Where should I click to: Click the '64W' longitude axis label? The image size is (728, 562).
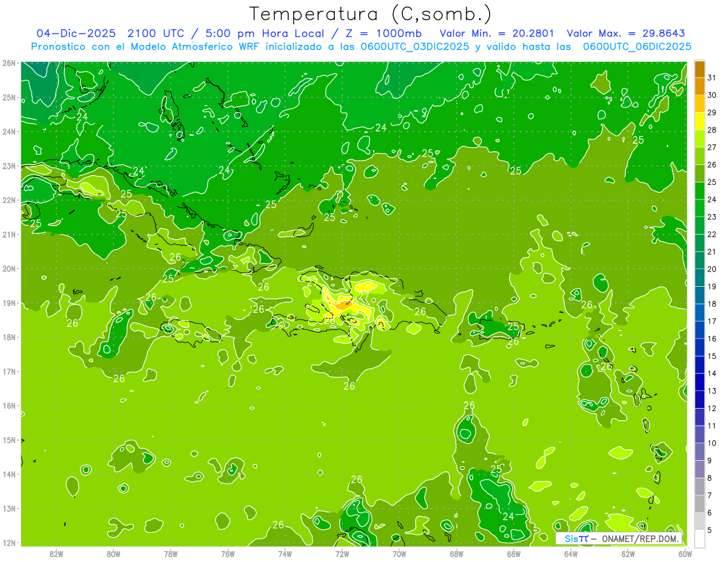571,554
